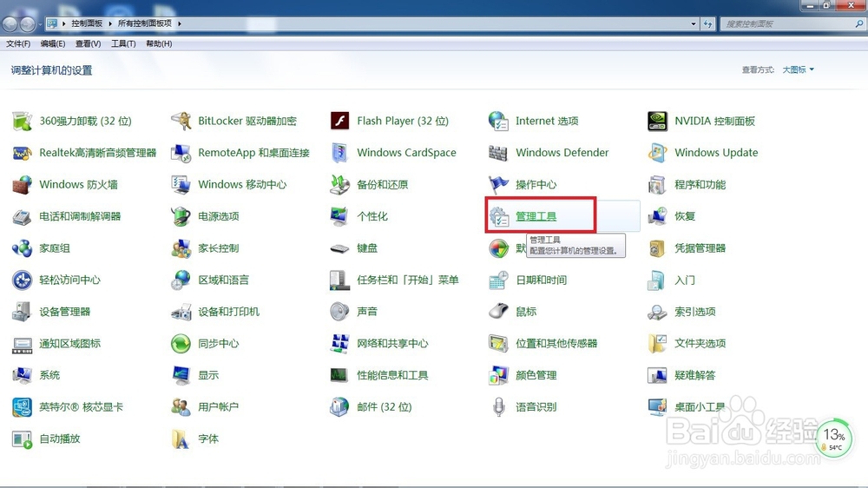Open NVIDIA 控制面板 icon
The height and width of the screenshot is (488, 868).
coord(658,121)
